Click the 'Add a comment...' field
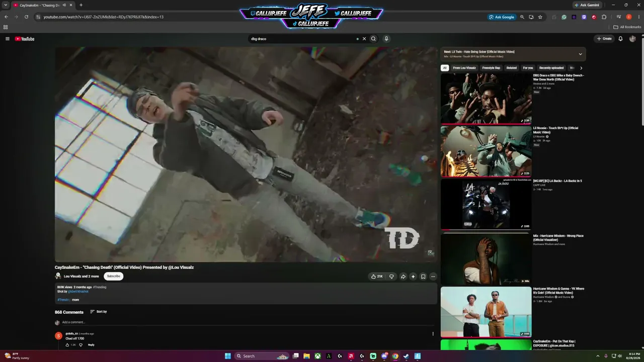644x362 pixels. point(248,322)
